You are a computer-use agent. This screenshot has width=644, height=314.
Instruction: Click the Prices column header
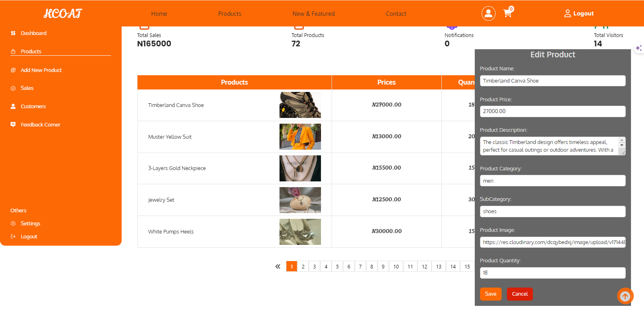[x=386, y=82]
